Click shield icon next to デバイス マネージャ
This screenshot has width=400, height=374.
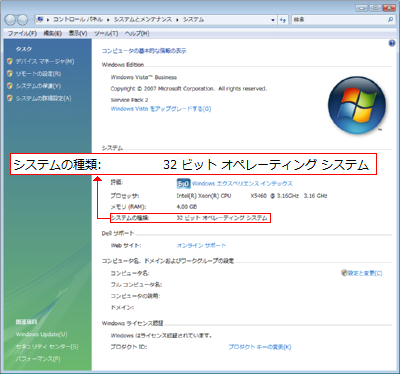10,61
